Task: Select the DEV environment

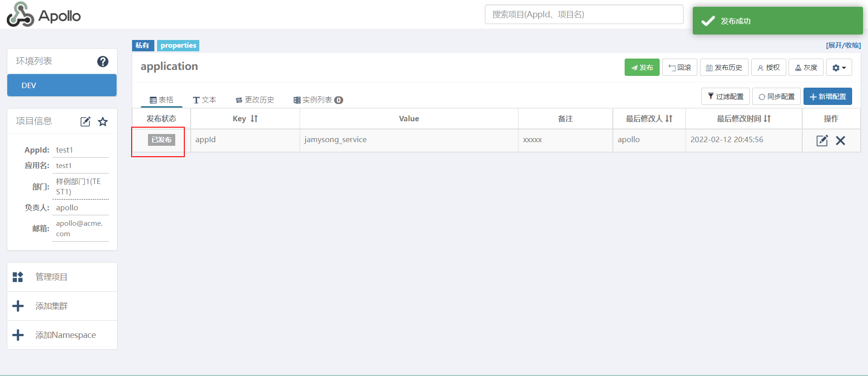Action: (x=62, y=85)
